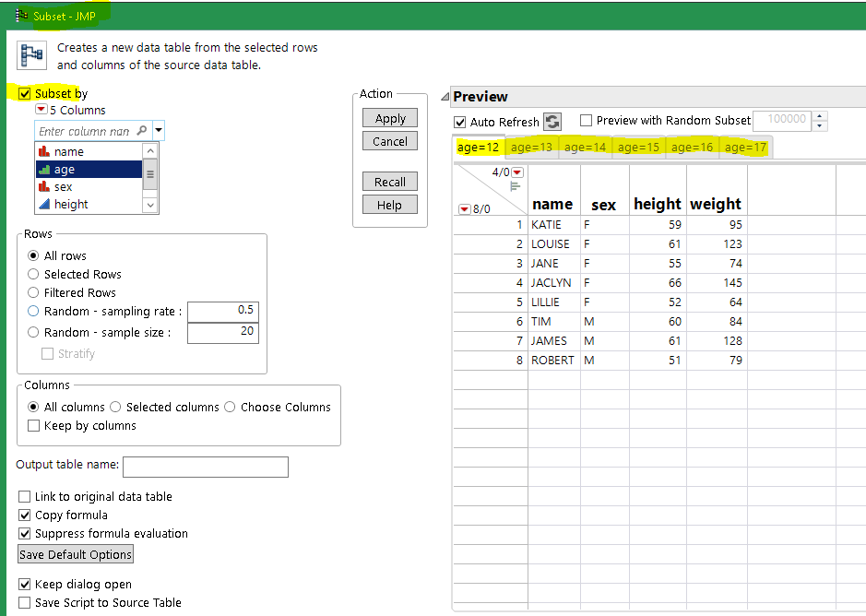Select the age=17 preview tab

coord(745,148)
